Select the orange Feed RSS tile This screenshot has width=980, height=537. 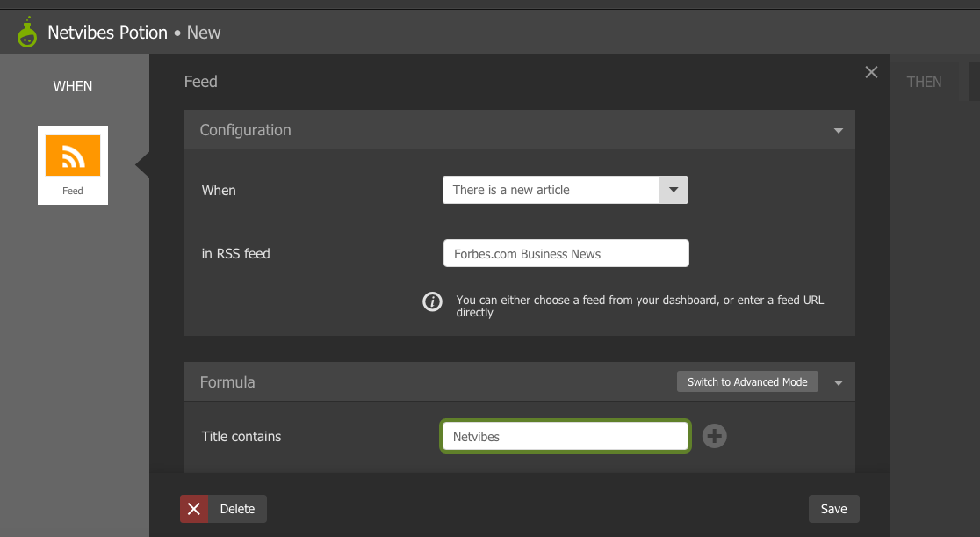73,165
